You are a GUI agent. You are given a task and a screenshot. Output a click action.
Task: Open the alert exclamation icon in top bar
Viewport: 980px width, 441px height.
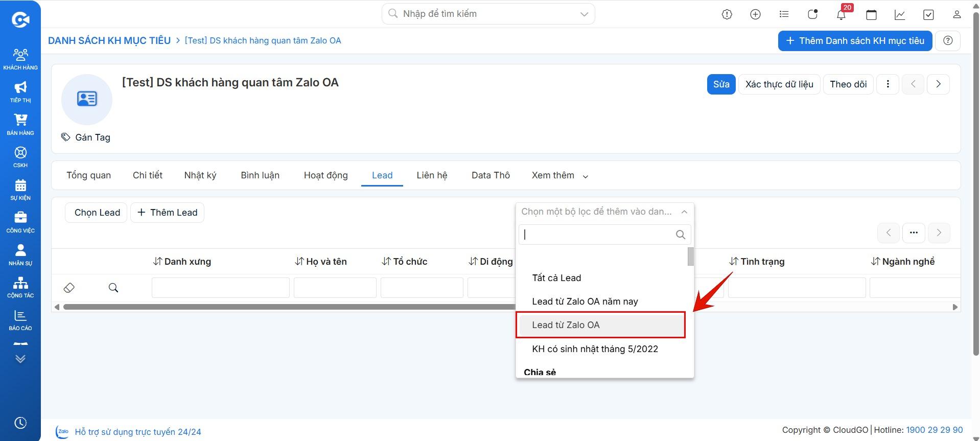click(x=727, y=14)
